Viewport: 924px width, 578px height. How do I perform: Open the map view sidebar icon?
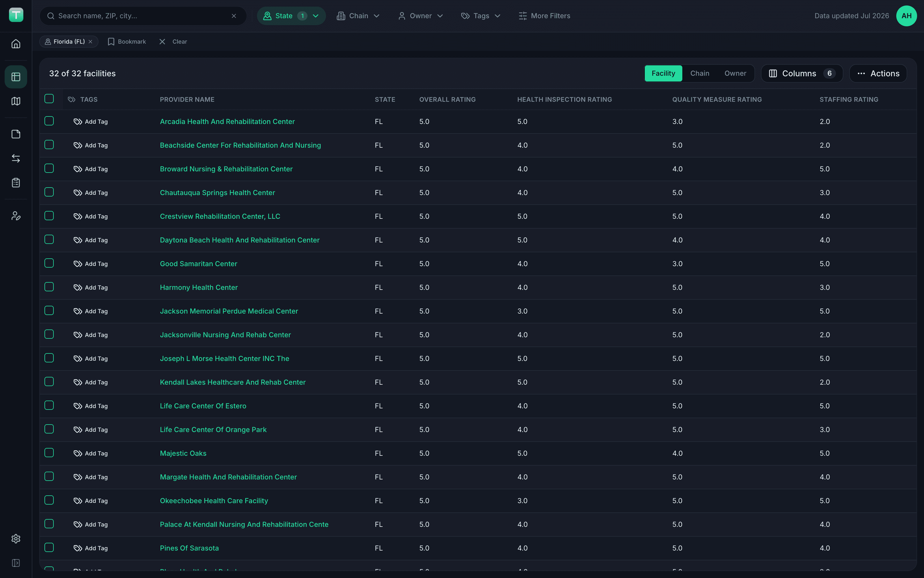(x=16, y=101)
